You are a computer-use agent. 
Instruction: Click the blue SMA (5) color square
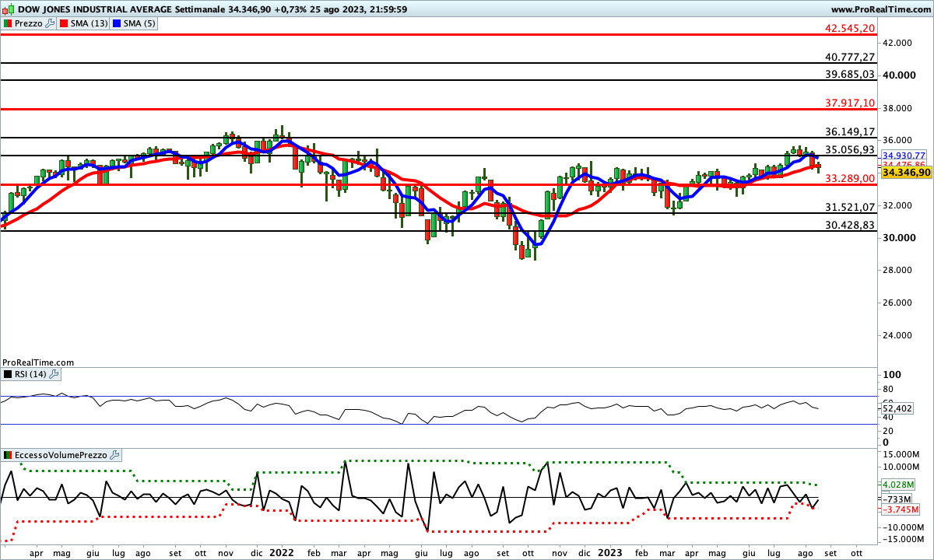(117, 23)
